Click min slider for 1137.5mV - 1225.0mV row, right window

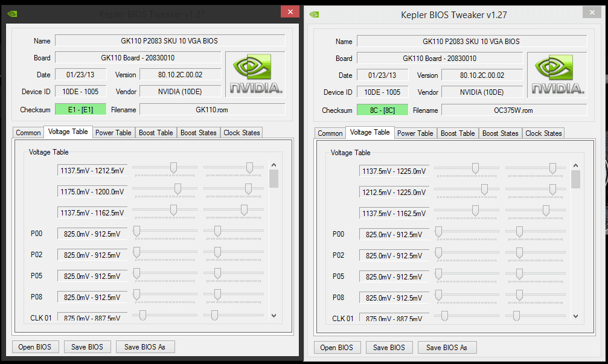[475, 168]
